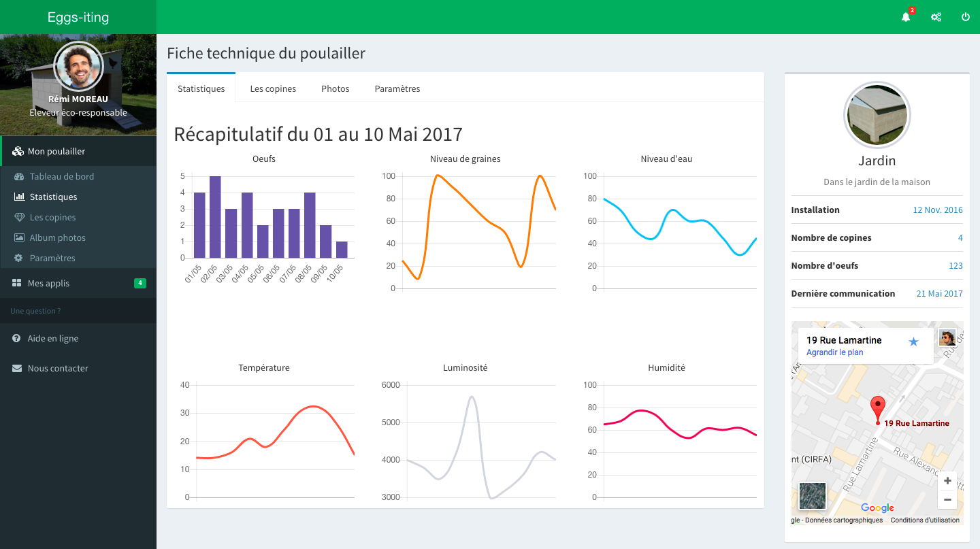Click the settings gears icon in header

pos(936,17)
